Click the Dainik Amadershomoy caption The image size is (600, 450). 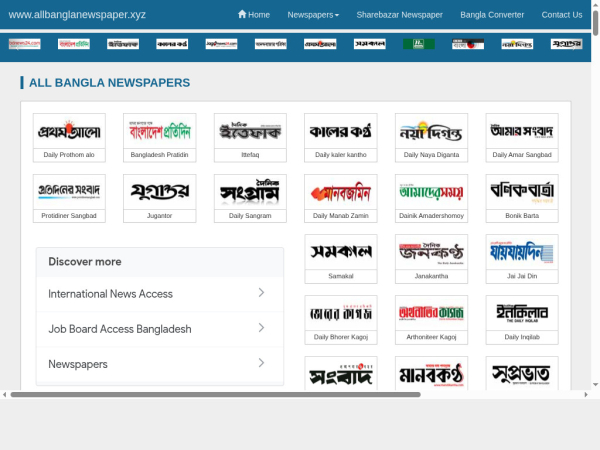click(431, 216)
